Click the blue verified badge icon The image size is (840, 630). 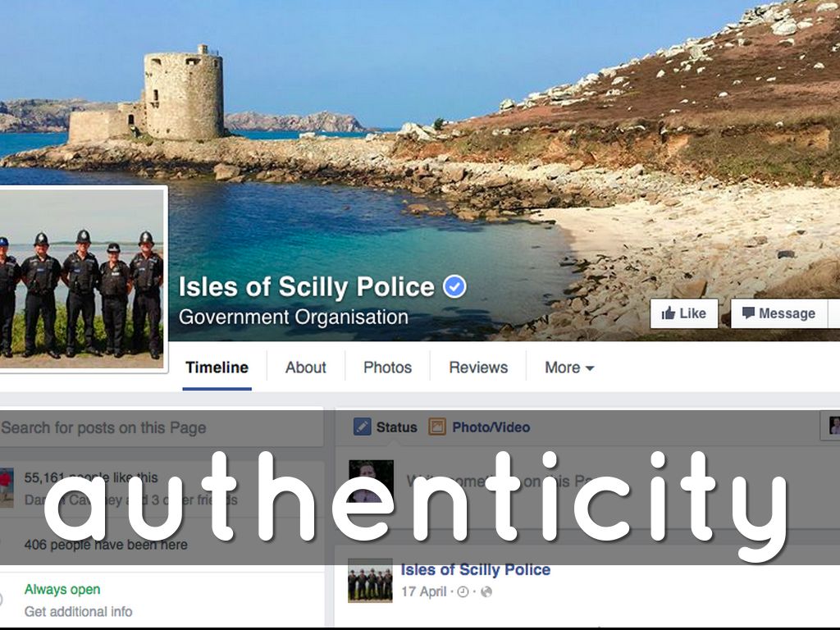coord(454,286)
